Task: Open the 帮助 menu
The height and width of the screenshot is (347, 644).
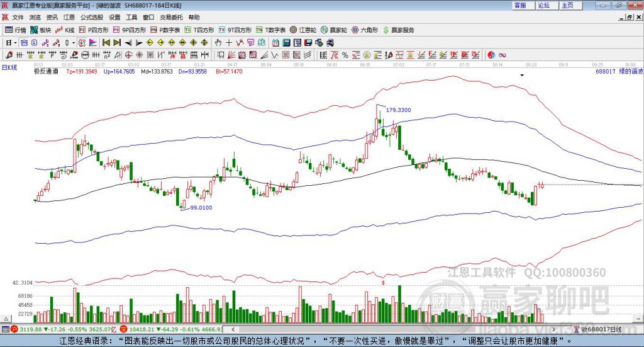Action: 194,17
